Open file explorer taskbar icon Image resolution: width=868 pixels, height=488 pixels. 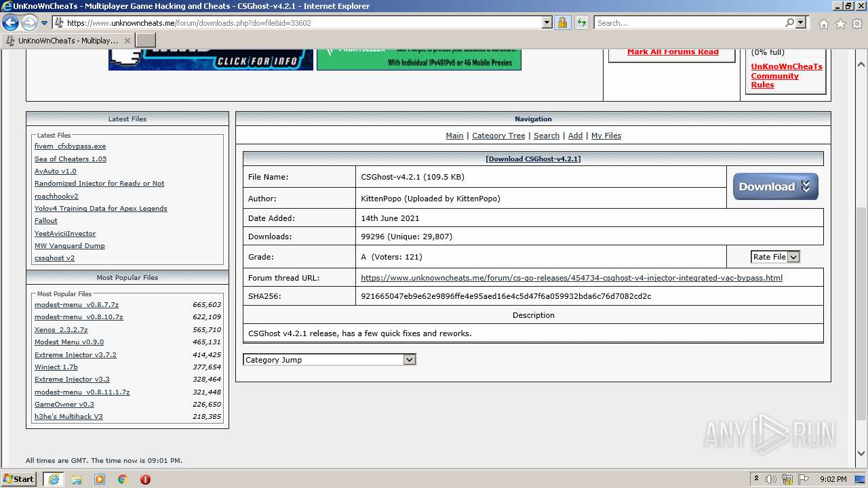pyautogui.click(x=77, y=479)
